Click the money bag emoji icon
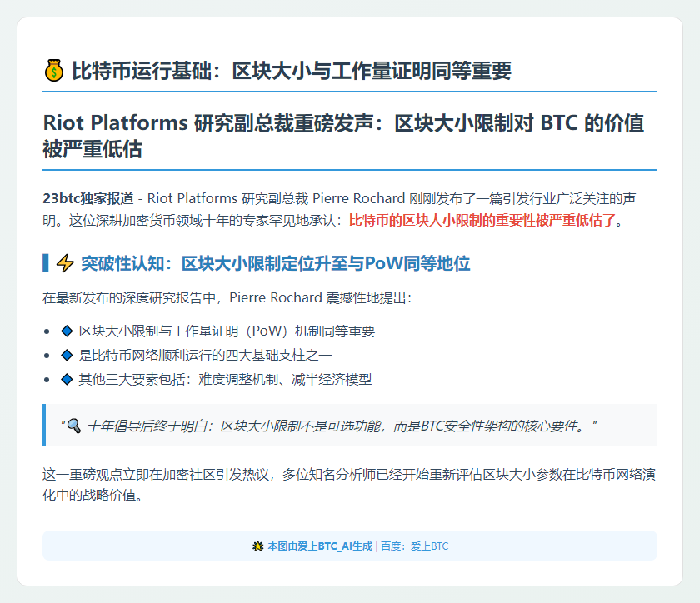The image size is (700, 603). [x=53, y=71]
